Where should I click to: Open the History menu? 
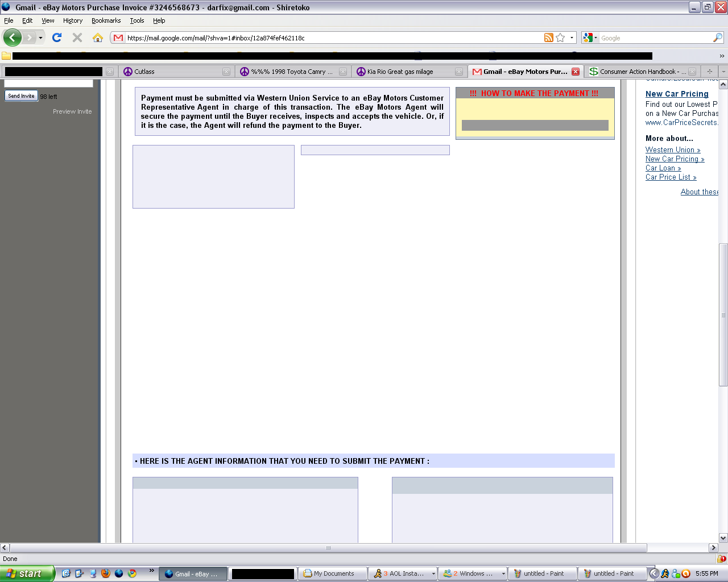click(x=73, y=20)
